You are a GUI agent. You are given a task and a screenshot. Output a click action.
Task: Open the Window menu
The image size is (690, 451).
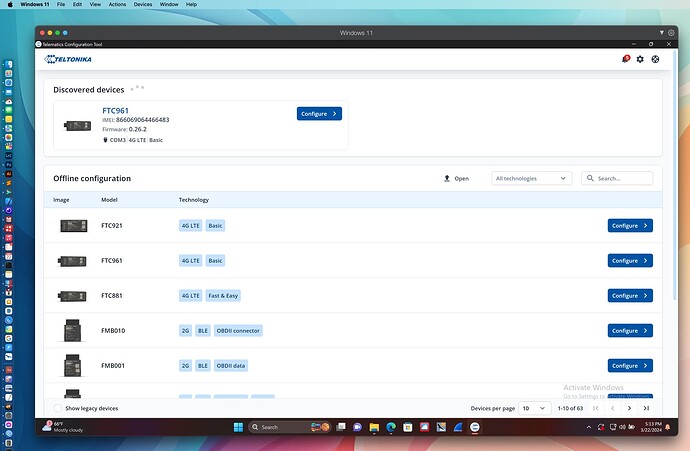169,4
